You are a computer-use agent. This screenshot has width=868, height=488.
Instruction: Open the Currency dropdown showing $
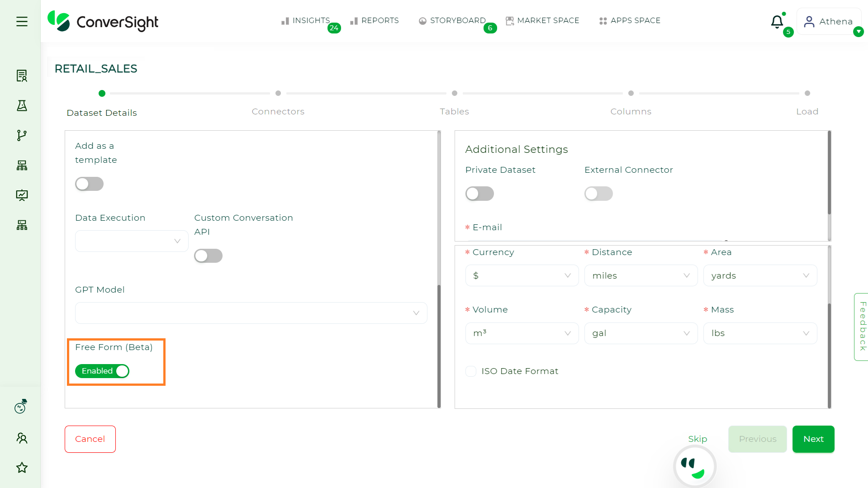click(x=522, y=275)
